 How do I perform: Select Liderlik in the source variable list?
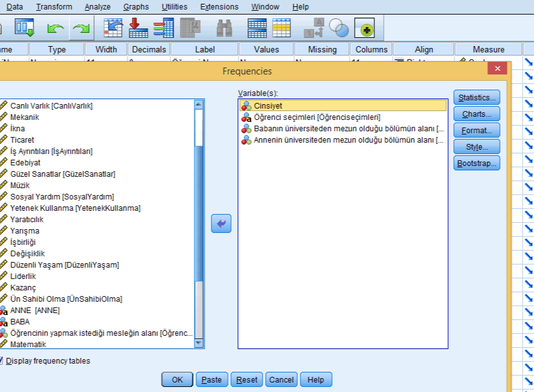[x=23, y=276]
